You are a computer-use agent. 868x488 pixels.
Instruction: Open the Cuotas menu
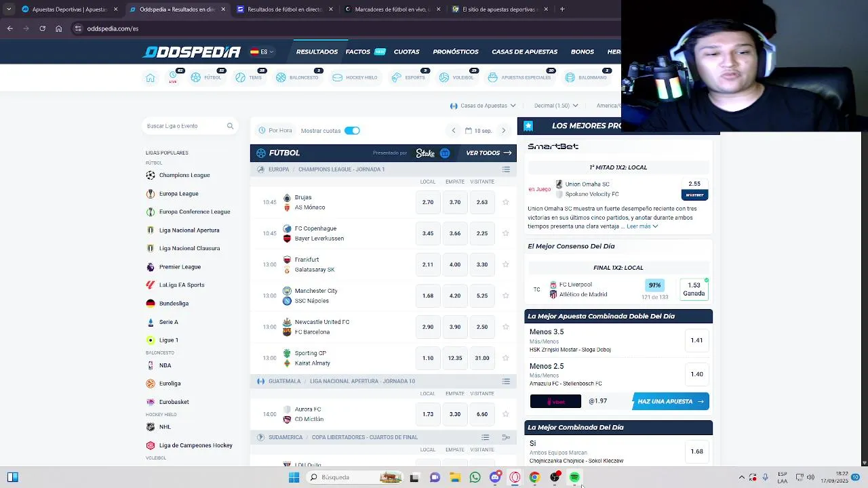coord(407,52)
